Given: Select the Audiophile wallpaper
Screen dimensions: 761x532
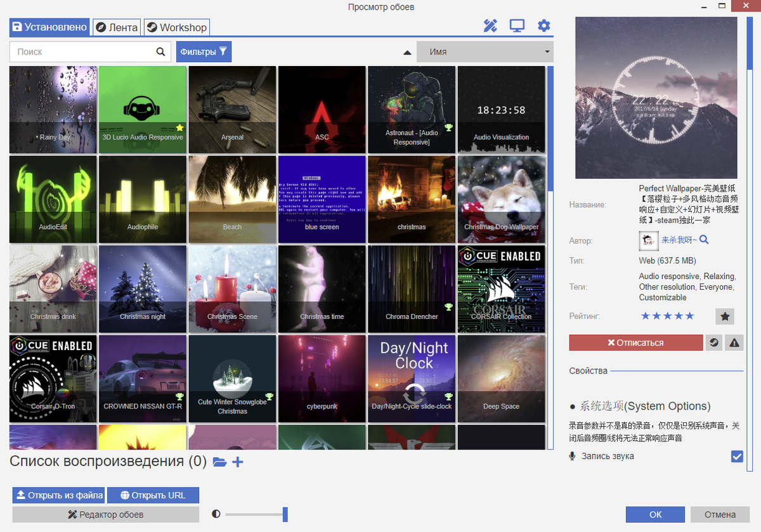Looking at the screenshot, I should tap(143, 200).
